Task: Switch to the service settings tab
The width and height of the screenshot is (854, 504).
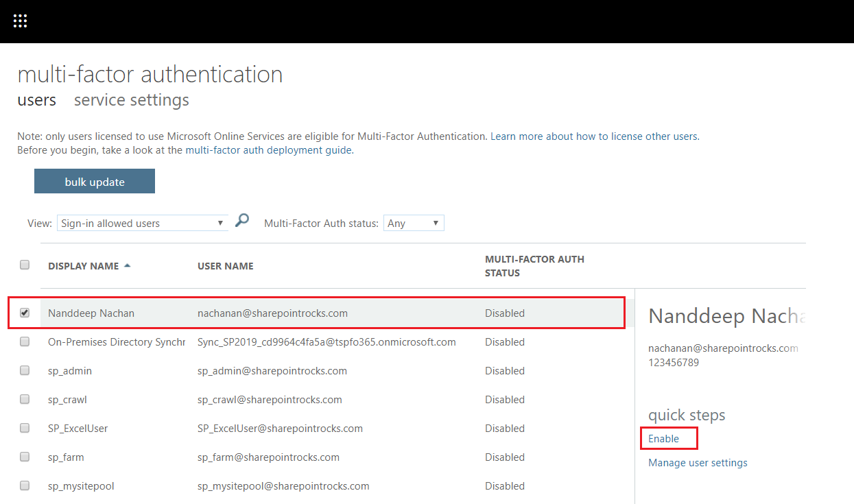Action: click(x=131, y=100)
